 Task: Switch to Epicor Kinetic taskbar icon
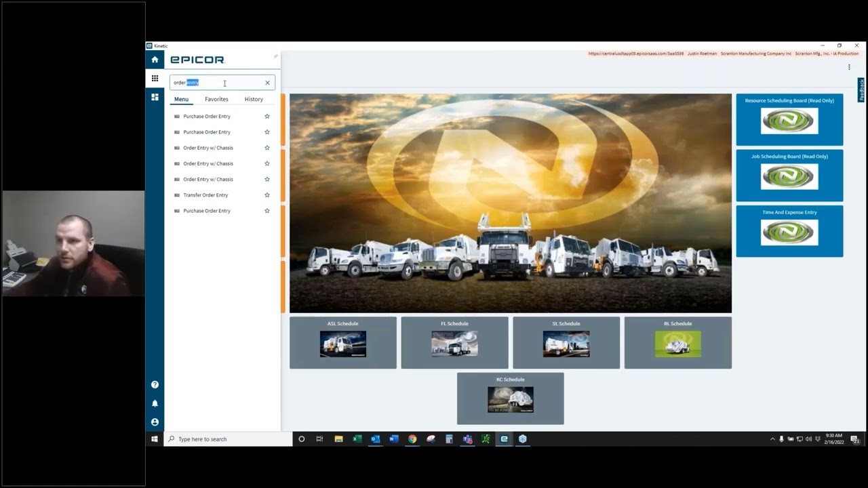pyautogui.click(x=504, y=439)
